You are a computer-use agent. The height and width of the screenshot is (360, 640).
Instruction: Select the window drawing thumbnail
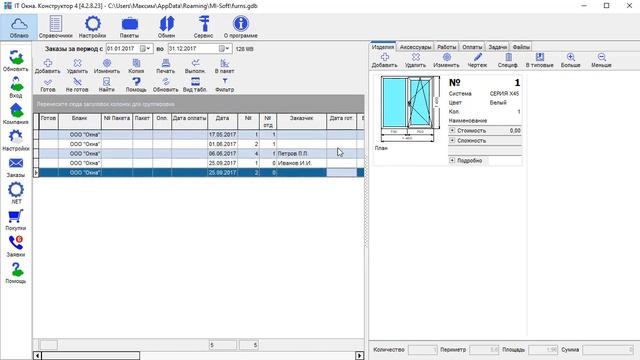(x=410, y=109)
